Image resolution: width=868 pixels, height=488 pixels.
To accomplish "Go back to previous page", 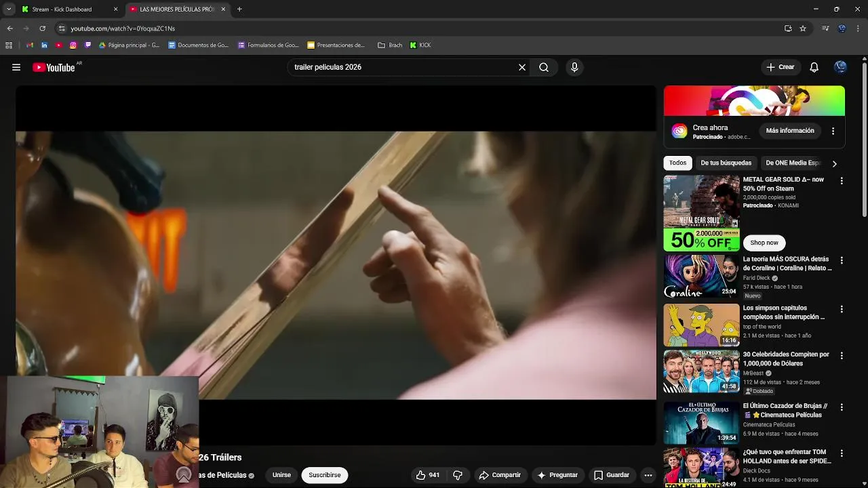I will pos(9,28).
